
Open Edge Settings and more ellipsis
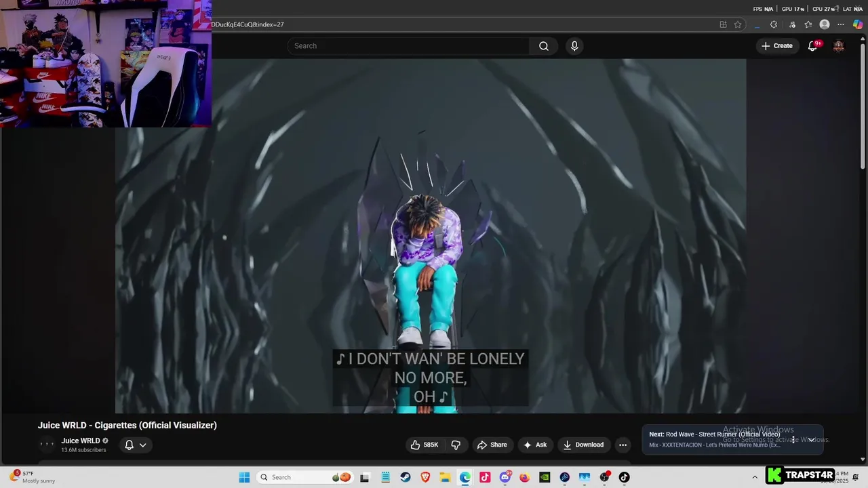[x=841, y=24]
